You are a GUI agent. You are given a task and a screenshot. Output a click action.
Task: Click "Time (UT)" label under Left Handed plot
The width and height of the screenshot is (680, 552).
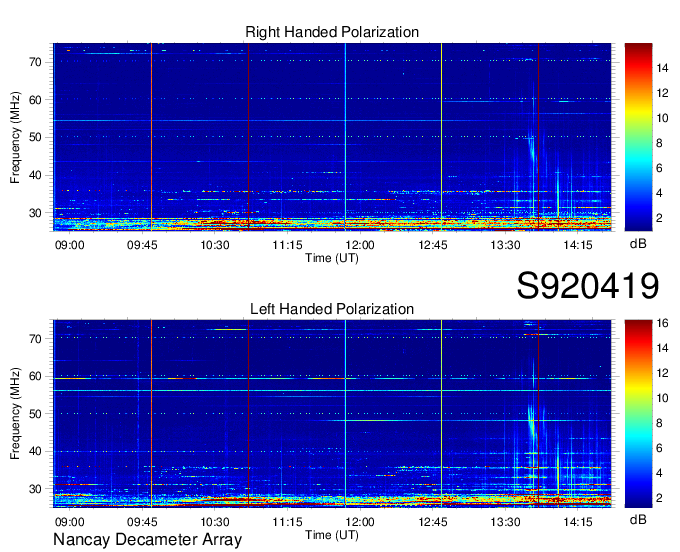click(332, 535)
